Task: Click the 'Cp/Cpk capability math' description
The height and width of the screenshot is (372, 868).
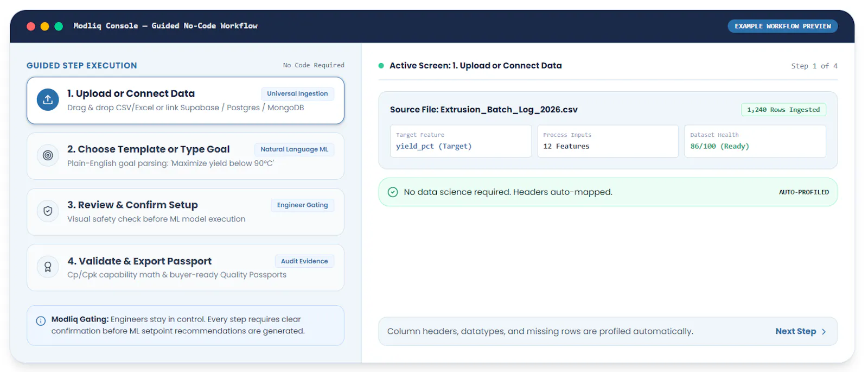Action: [177, 275]
